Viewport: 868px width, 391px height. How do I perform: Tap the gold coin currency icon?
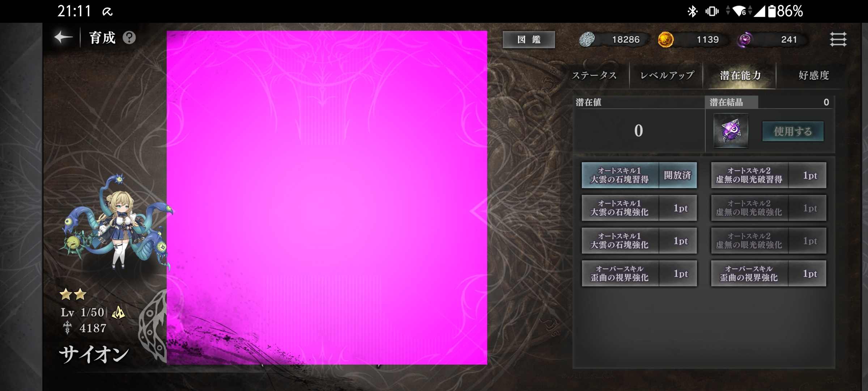(x=665, y=39)
